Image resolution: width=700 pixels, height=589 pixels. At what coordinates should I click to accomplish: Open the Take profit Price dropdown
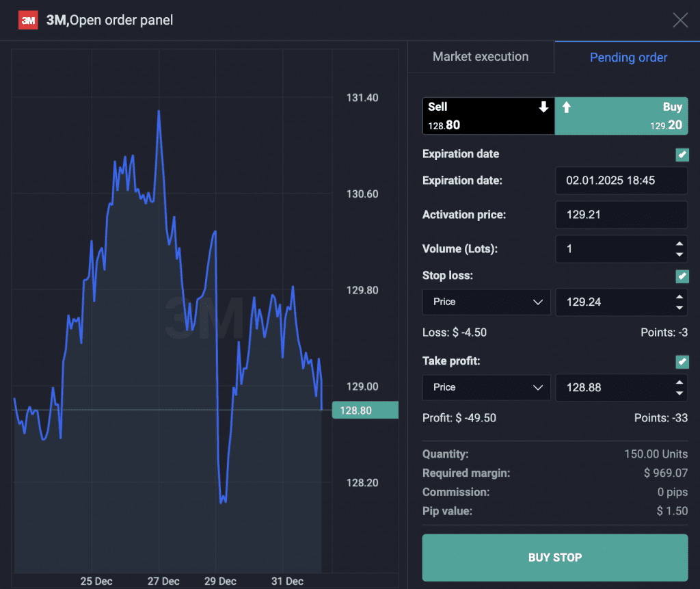pos(486,387)
